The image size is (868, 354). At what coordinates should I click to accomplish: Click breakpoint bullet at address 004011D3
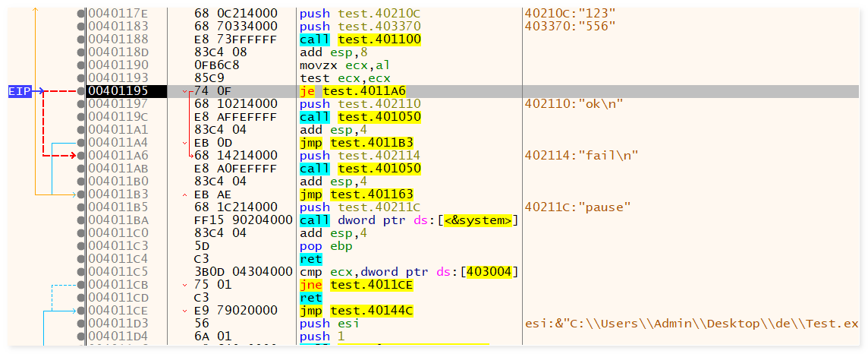(81, 324)
